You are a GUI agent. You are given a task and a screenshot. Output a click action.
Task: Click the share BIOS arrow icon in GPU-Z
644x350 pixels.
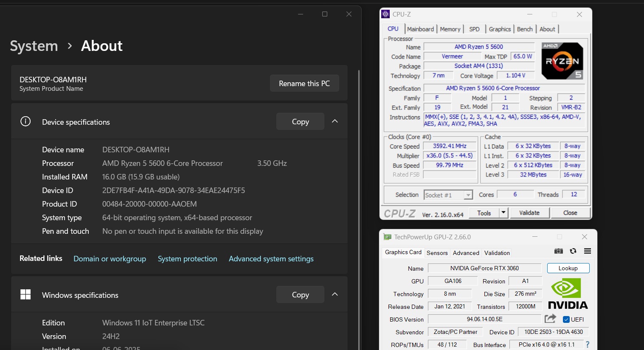(550, 319)
